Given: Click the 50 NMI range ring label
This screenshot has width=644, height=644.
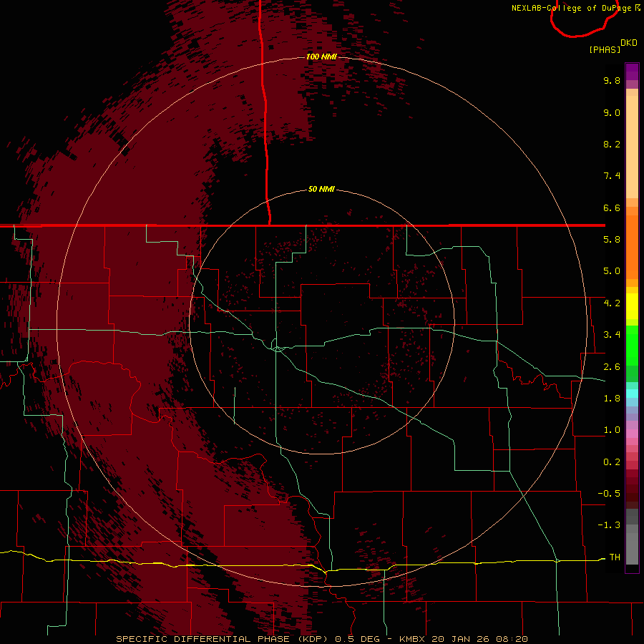Looking at the screenshot, I should click(x=321, y=190).
